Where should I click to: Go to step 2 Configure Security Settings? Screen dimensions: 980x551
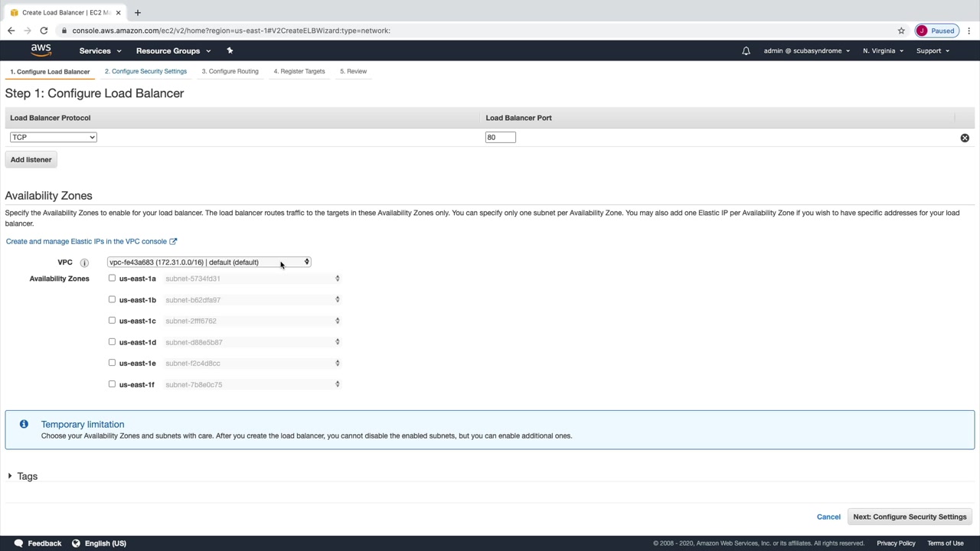145,71
